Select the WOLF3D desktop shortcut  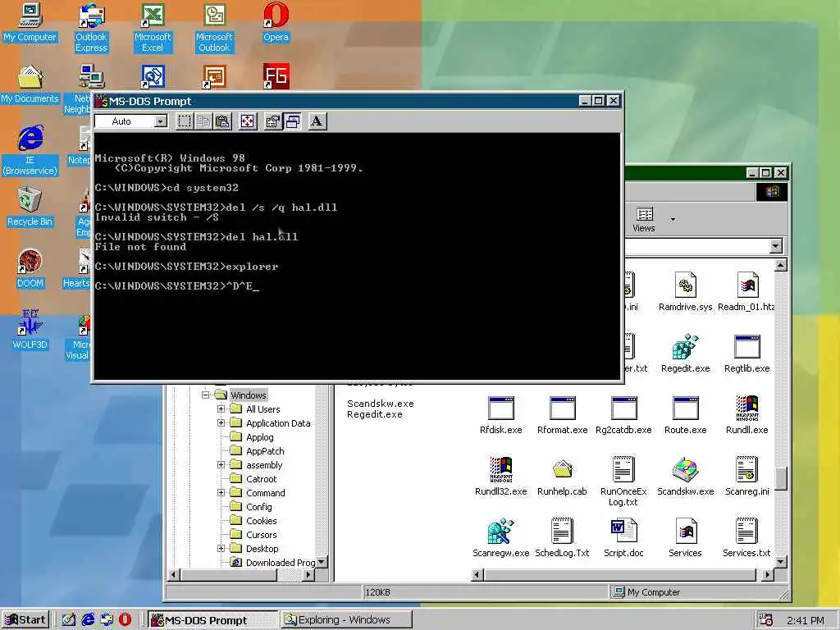(30, 330)
